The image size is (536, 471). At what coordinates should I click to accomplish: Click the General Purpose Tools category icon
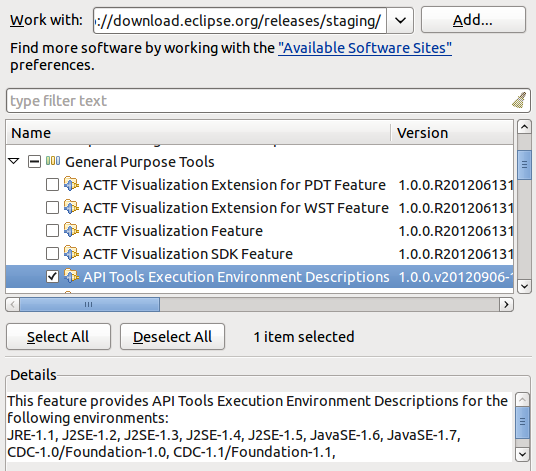[53, 161]
